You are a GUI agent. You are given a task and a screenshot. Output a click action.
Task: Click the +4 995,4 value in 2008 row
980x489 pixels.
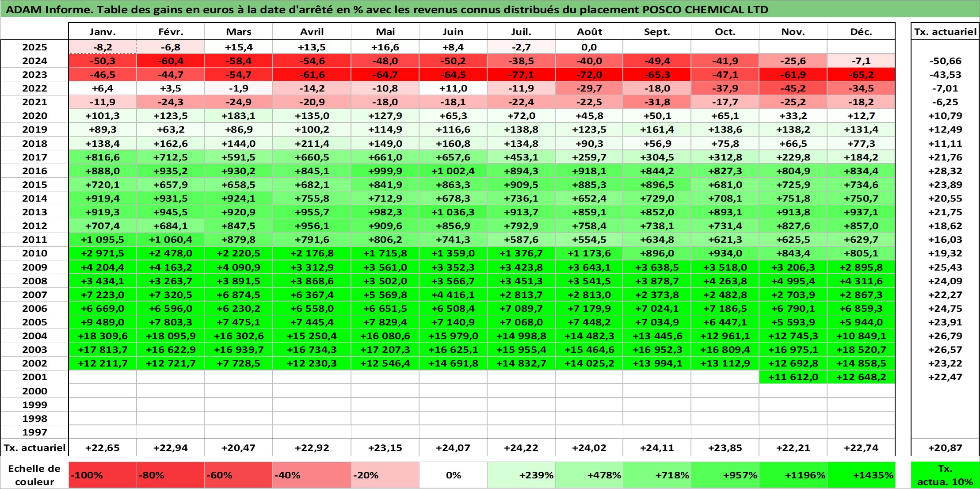pos(793,281)
